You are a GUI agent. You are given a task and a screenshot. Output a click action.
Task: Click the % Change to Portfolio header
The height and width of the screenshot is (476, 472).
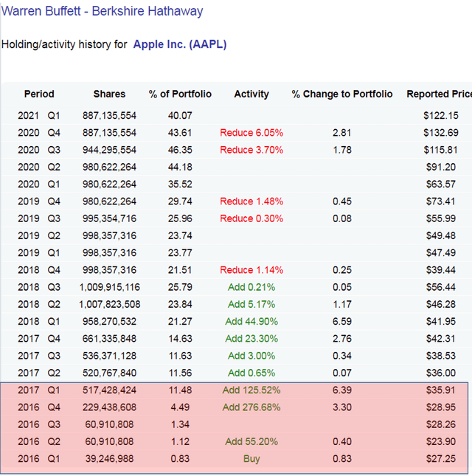click(x=342, y=94)
